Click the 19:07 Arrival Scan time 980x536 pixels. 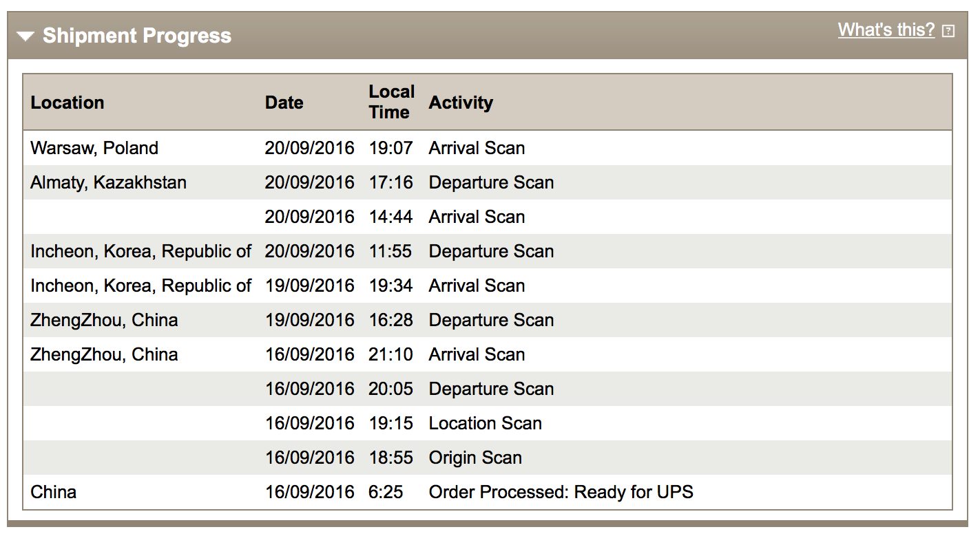tap(390, 148)
